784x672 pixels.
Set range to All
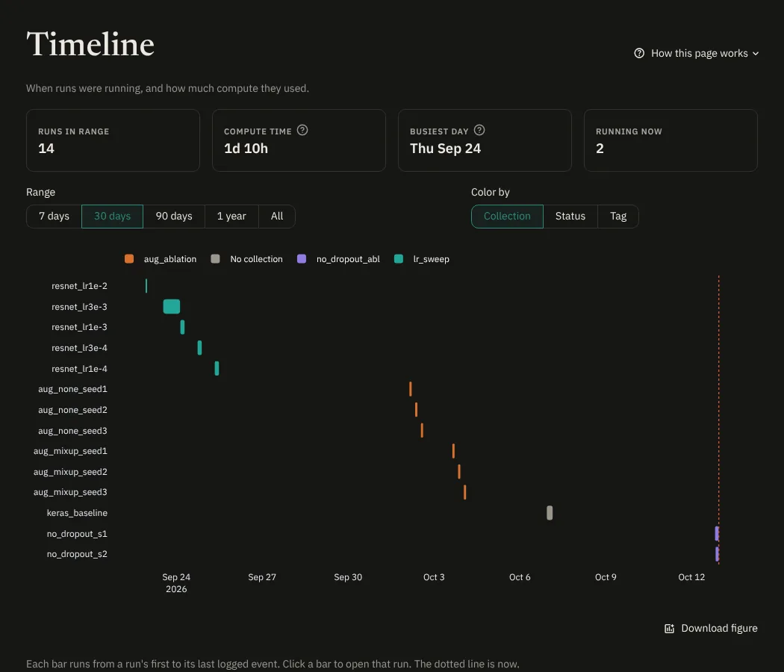(x=277, y=216)
